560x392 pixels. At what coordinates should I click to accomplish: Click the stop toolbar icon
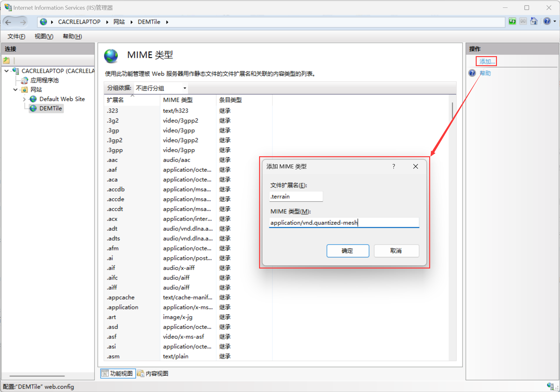(523, 21)
